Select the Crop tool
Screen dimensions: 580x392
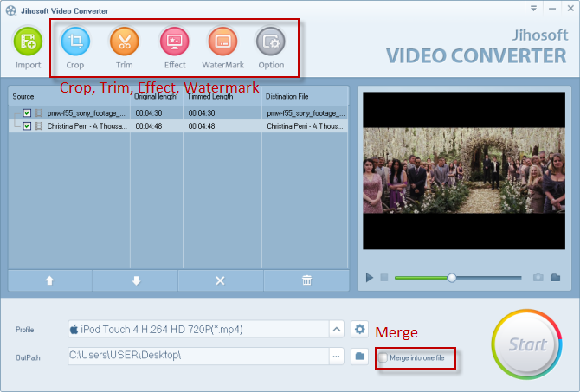pos(75,42)
